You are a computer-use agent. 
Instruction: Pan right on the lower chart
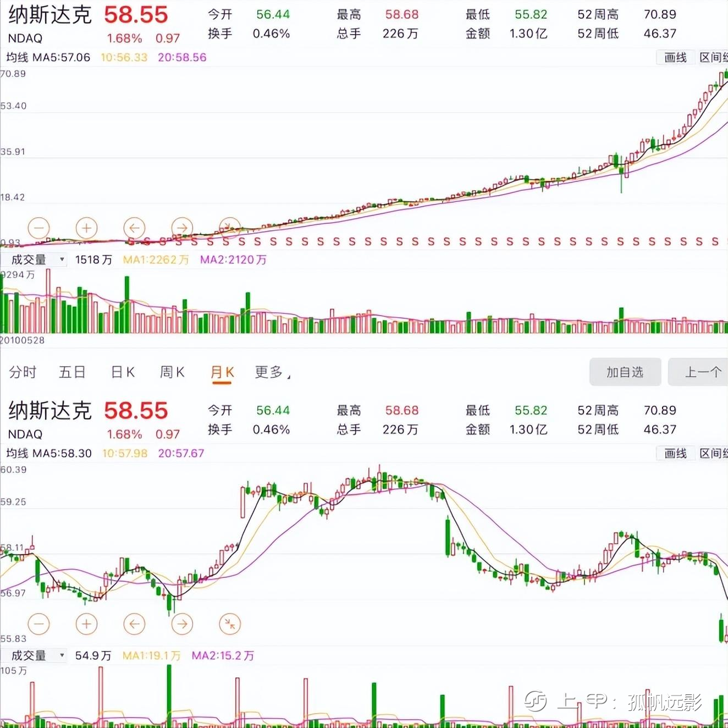[x=182, y=624]
